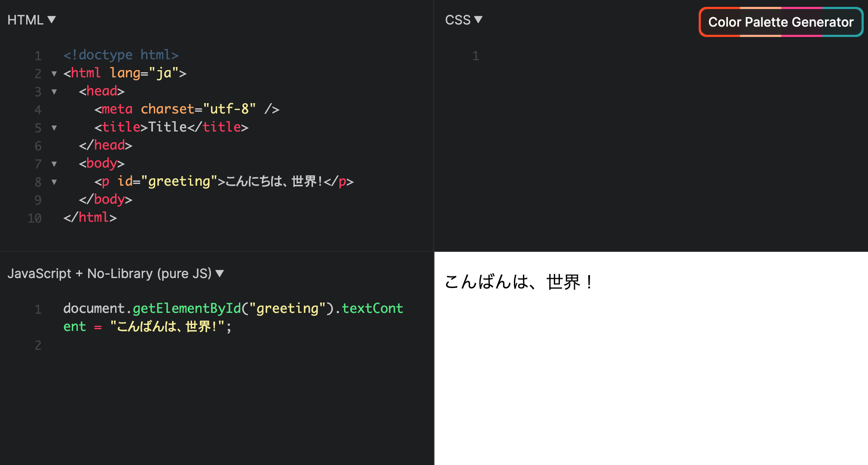Collapse the title element fold triangle

click(x=54, y=128)
